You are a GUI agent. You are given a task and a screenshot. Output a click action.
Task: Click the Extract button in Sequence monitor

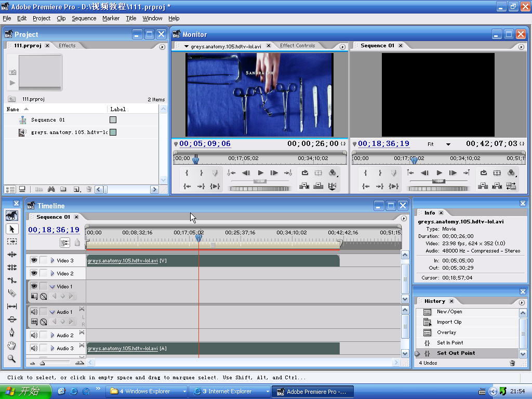tap(497, 185)
